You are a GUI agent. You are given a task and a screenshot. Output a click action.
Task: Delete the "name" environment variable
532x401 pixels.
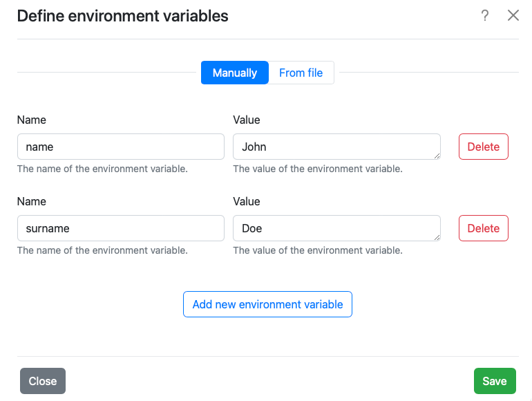point(483,147)
